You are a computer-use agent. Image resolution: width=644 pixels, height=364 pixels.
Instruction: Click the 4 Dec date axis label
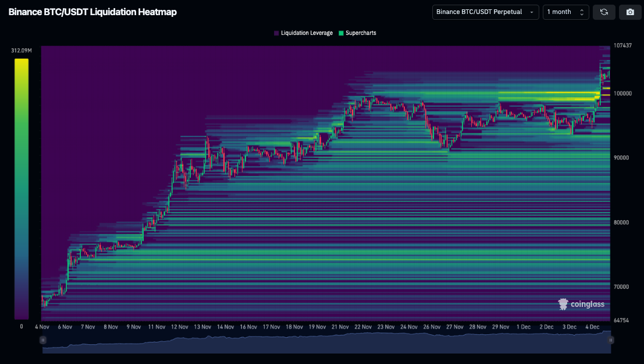point(592,327)
